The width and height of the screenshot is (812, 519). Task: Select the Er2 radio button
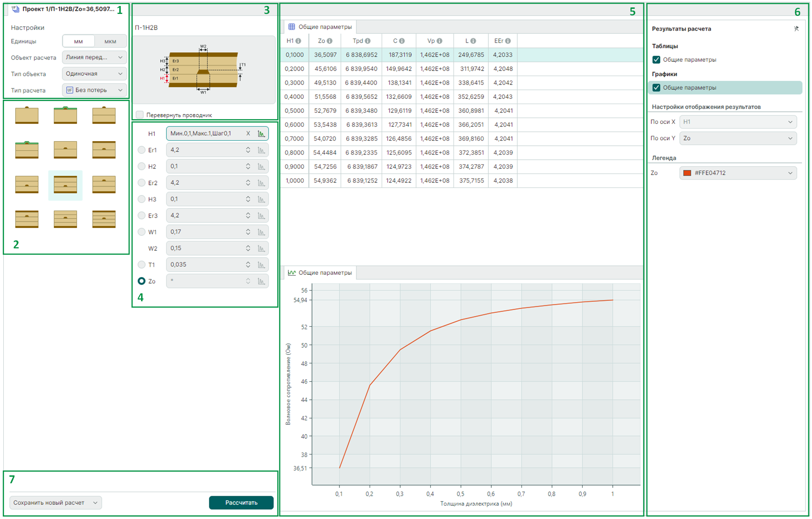point(142,183)
